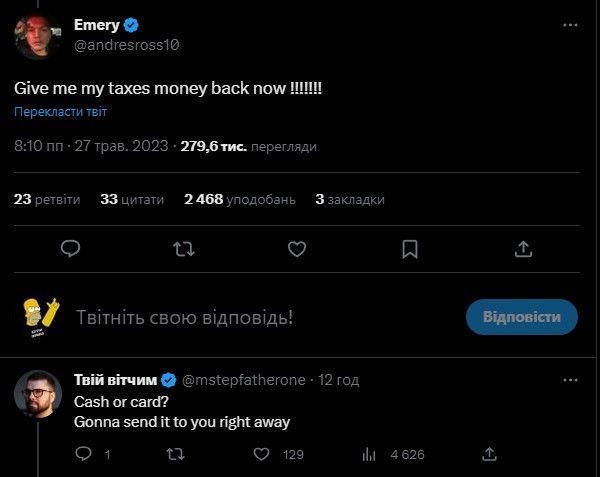Like the 'Cash or card?' reply
The height and width of the screenshot is (477, 600).
point(262,454)
